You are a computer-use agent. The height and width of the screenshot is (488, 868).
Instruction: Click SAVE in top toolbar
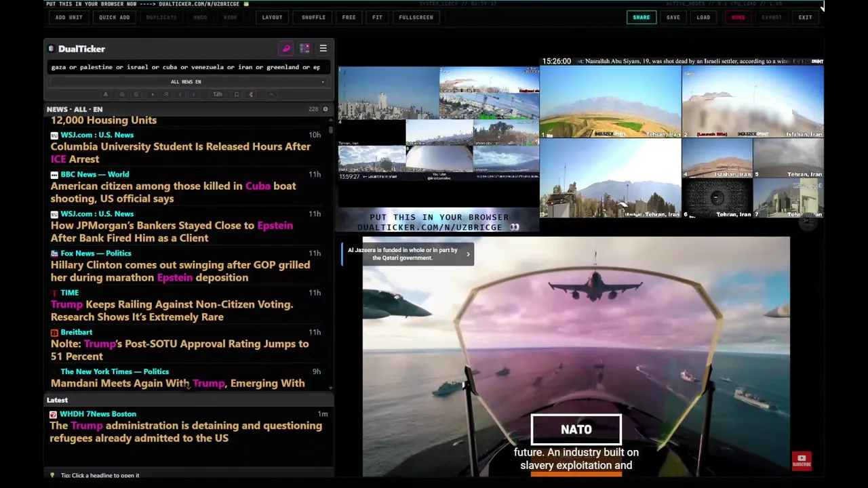(x=673, y=18)
